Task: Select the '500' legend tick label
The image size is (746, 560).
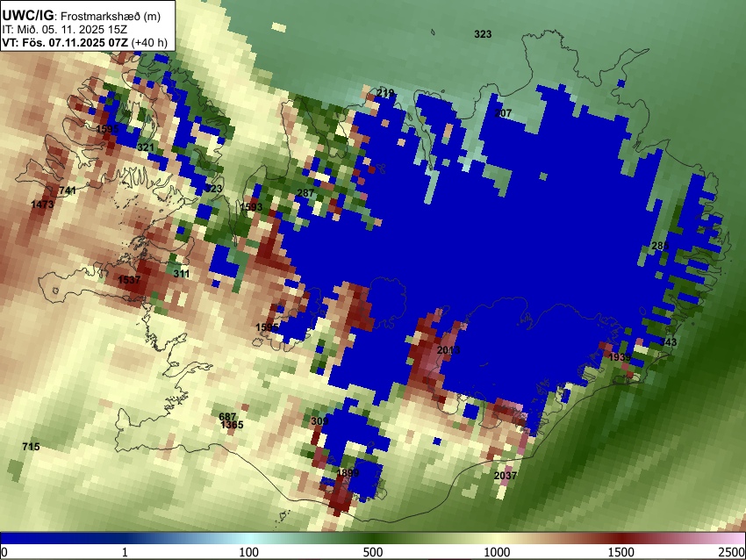Action: pyautogui.click(x=373, y=552)
